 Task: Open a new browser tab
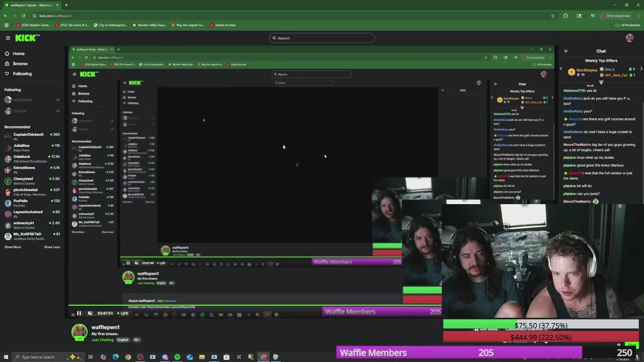click(x=66, y=5)
